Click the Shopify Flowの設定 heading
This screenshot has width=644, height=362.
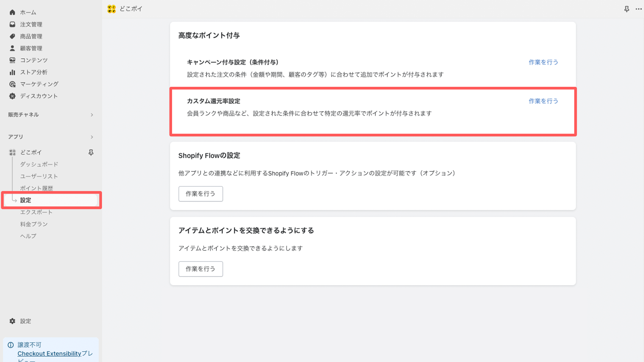(x=209, y=156)
